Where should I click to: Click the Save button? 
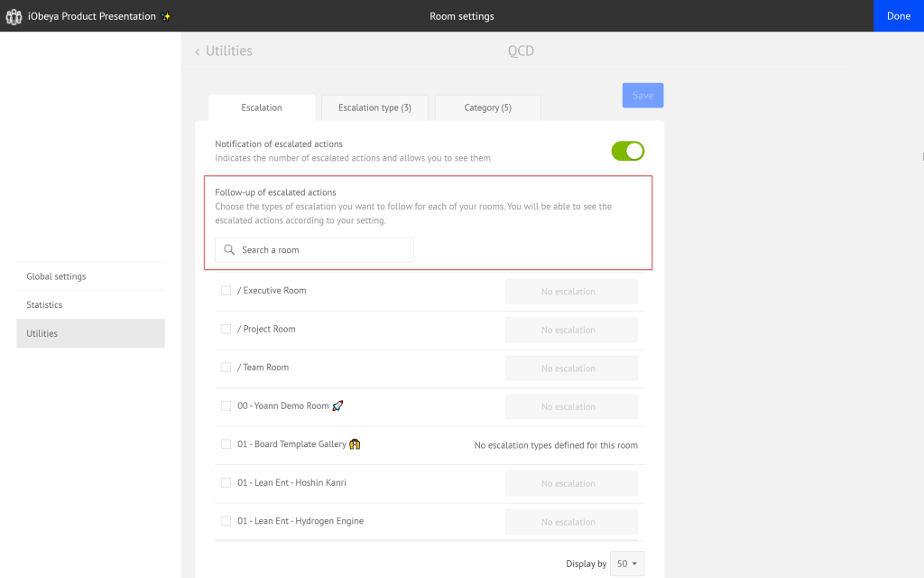click(642, 95)
